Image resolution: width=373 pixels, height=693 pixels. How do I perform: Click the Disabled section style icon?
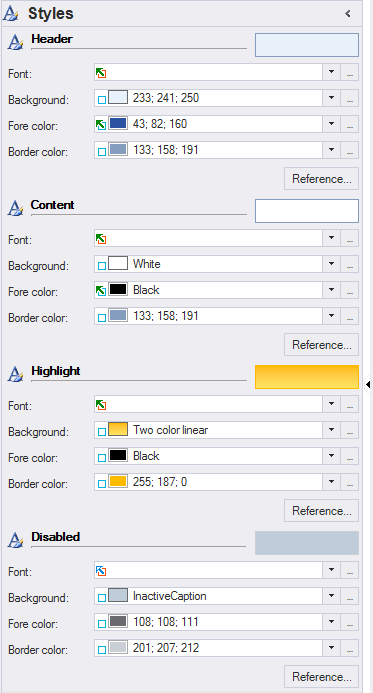point(15,541)
